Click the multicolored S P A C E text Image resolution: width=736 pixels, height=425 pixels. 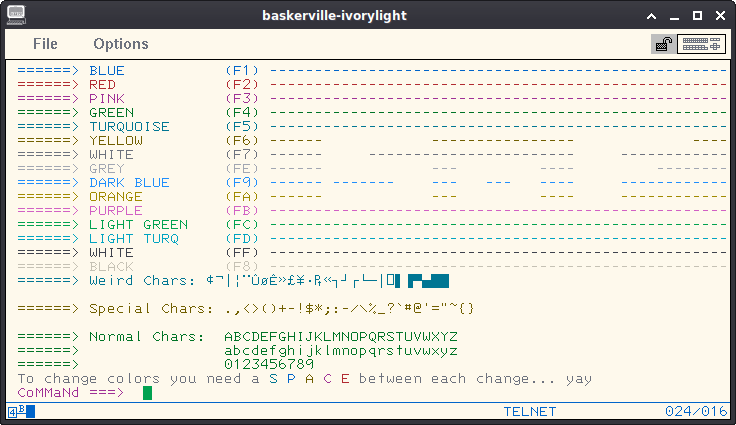tap(309, 379)
